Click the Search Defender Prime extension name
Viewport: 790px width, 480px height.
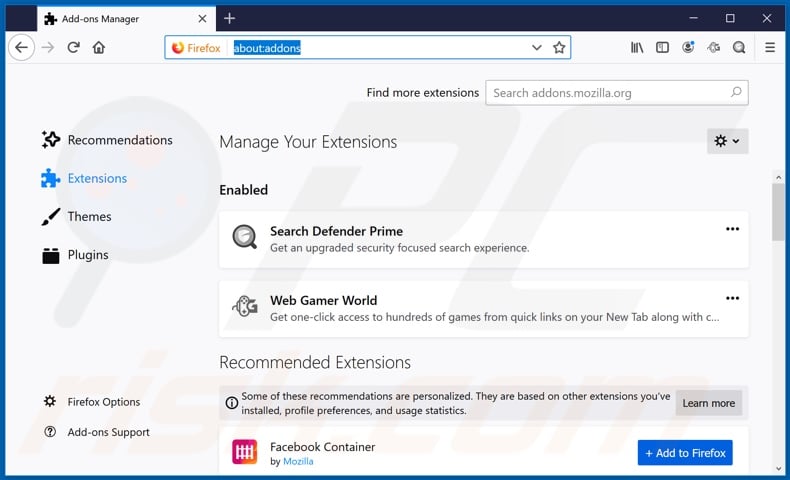point(336,231)
